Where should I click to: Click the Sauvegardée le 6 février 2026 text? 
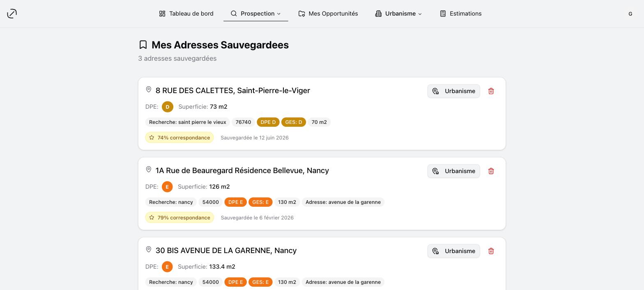coord(257,218)
